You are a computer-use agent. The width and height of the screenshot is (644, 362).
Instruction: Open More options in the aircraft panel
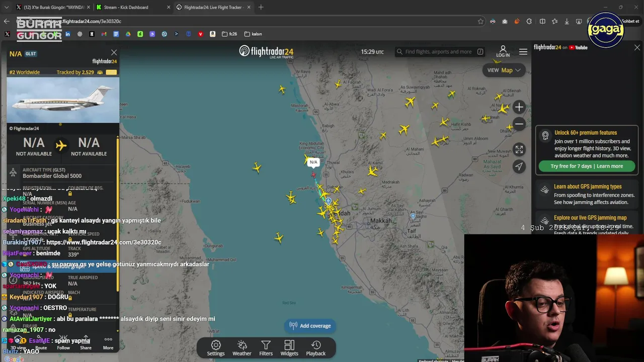coord(108,343)
